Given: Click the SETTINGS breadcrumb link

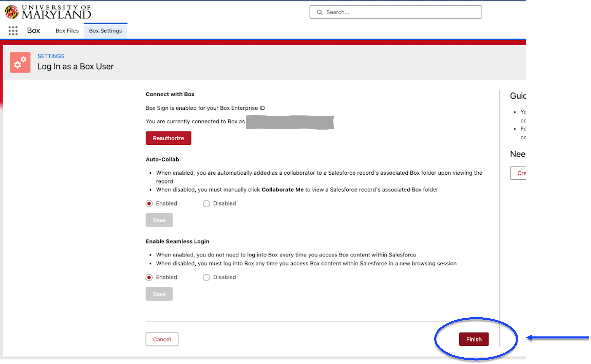Looking at the screenshot, I should coord(51,56).
